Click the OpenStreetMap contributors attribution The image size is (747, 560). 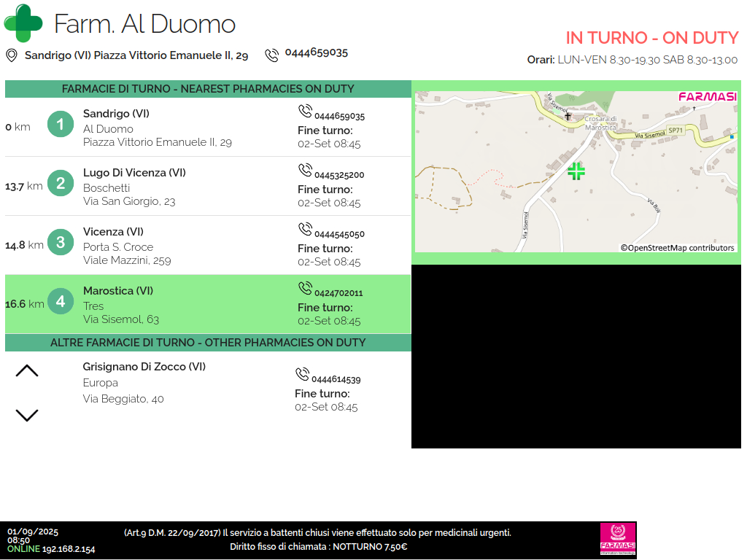coord(678,248)
